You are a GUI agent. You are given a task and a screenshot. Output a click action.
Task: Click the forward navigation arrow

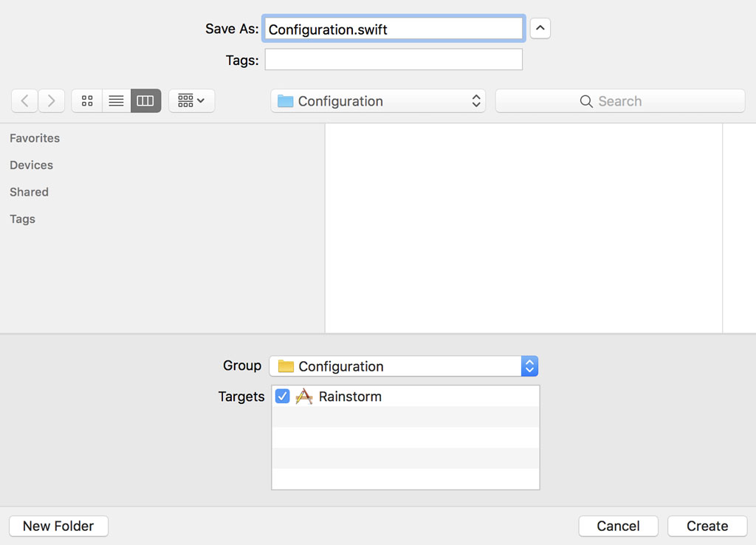[51, 100]
